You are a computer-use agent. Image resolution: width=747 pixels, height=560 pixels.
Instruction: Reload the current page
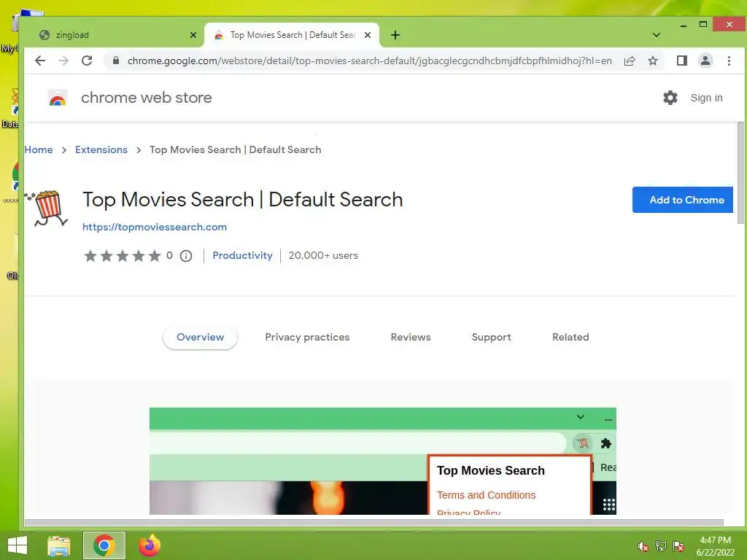[x=87, y=61]
